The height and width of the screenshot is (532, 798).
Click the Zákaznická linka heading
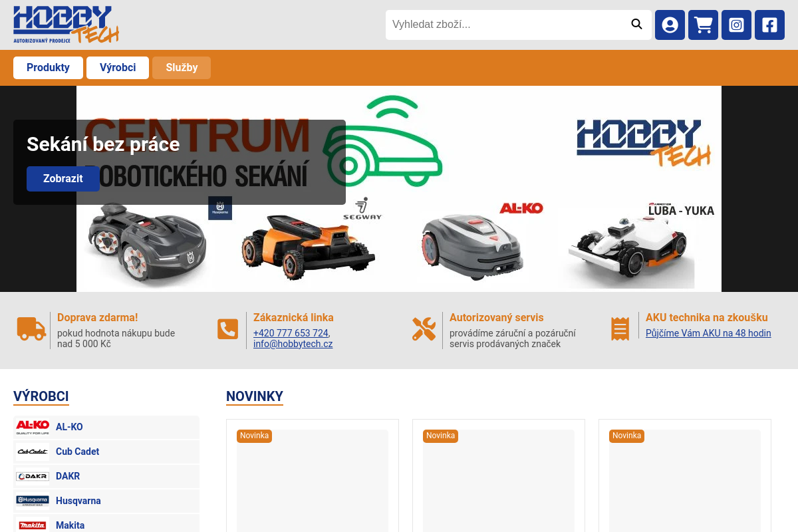[x=293, y=318]
